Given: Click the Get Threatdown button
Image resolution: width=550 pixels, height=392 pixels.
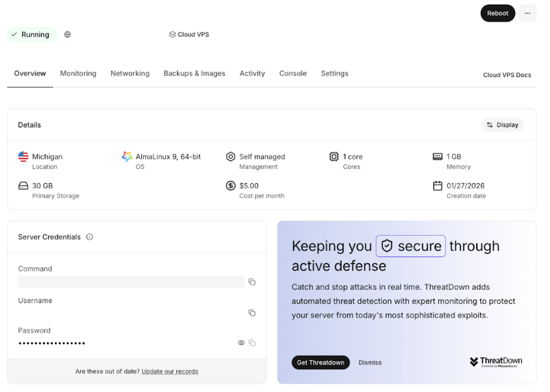Looking at the screenshot, I should click(321, 362).
